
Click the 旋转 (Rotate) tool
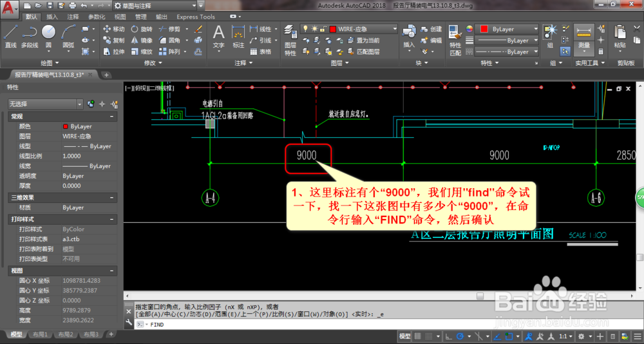coord(142,29)
